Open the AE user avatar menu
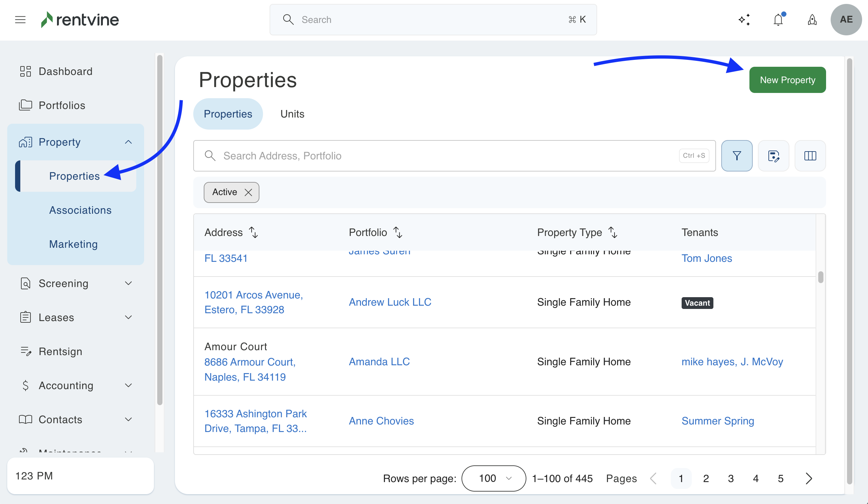This screenshot has height=504, width=868. 846,20
